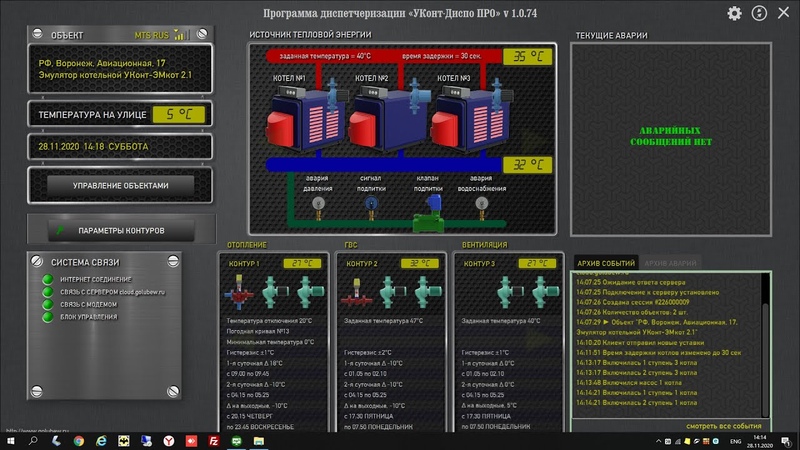This screenshot has height=450, width=800.
Task: Click the green make-up valve (клапан подпитки)
Action: point(429,215)
